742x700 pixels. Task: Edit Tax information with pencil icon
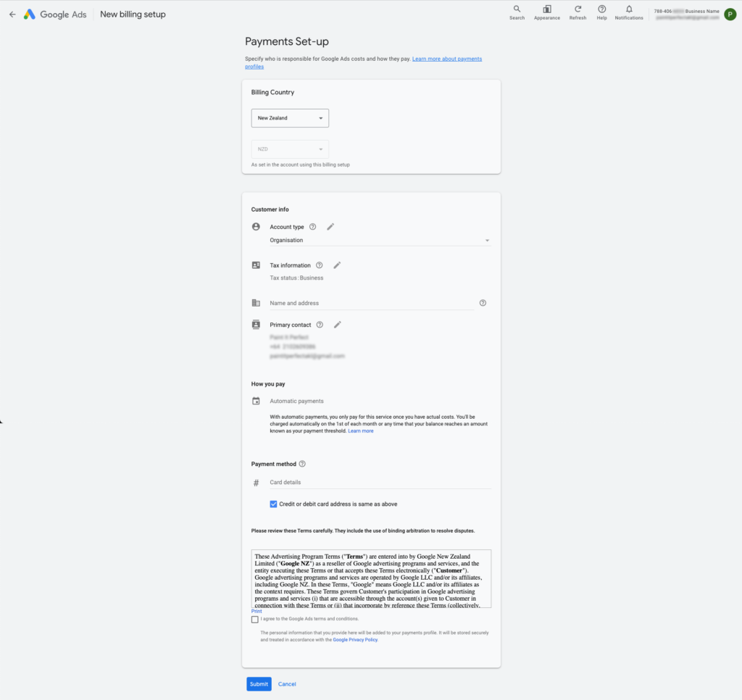(x=337, y=265)
